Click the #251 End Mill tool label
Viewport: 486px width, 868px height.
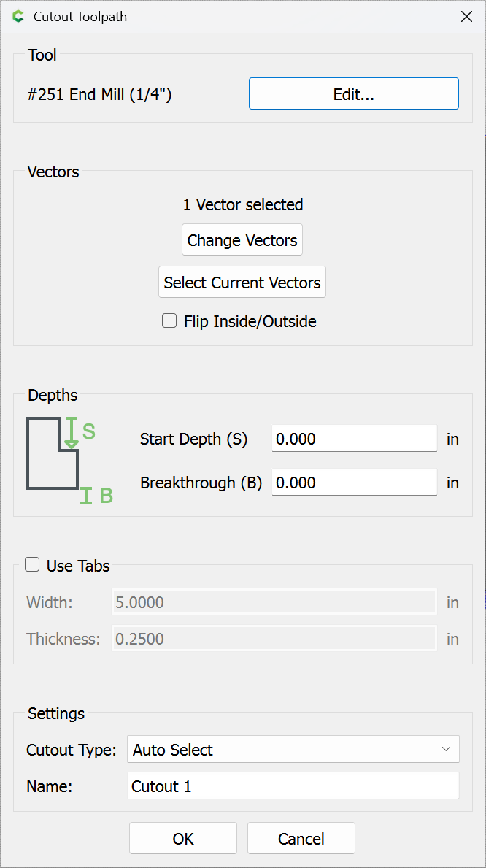[x=99, y=95]
